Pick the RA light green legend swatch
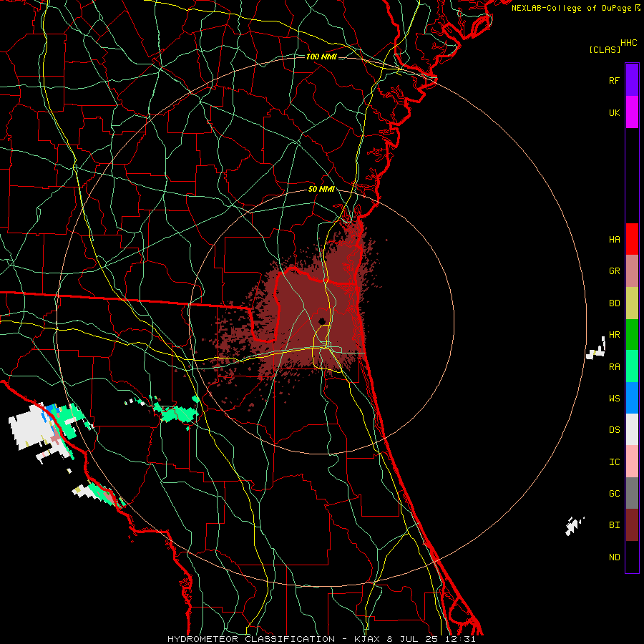This screenshot has width=644, height=644. 632,366
